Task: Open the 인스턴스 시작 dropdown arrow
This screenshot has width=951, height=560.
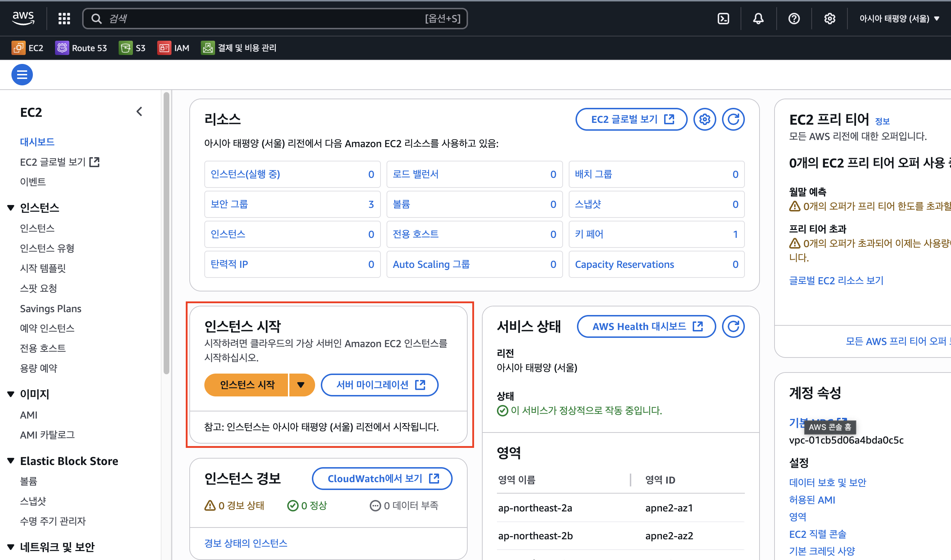Action: pyautogui.click(x=301, y=385)
